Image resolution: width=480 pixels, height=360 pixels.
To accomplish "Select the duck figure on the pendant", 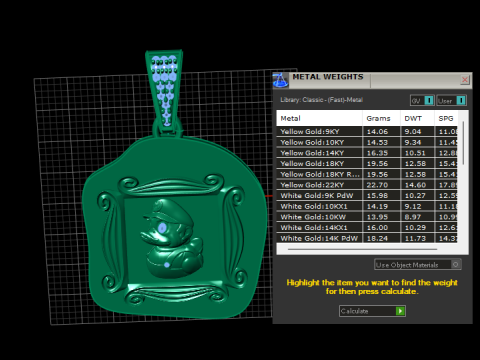I will coord(172,238).
